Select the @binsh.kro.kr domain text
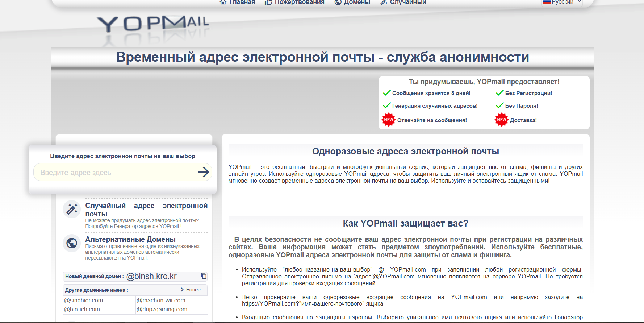The width and height of the screenshot is (644, 323). pyautogui.click(x=151, y=276)
